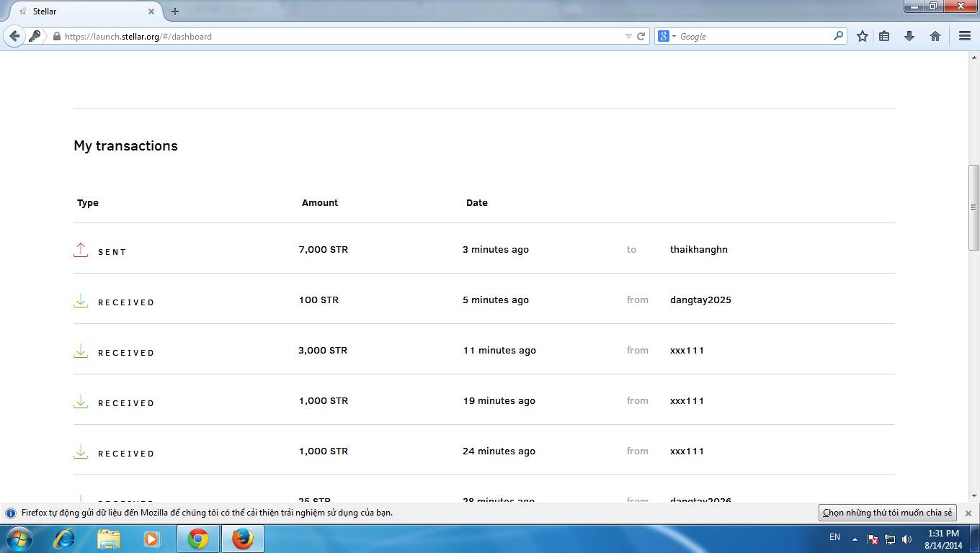
Task: Click the scrollbar down arrow
Action: click(974, 496)
